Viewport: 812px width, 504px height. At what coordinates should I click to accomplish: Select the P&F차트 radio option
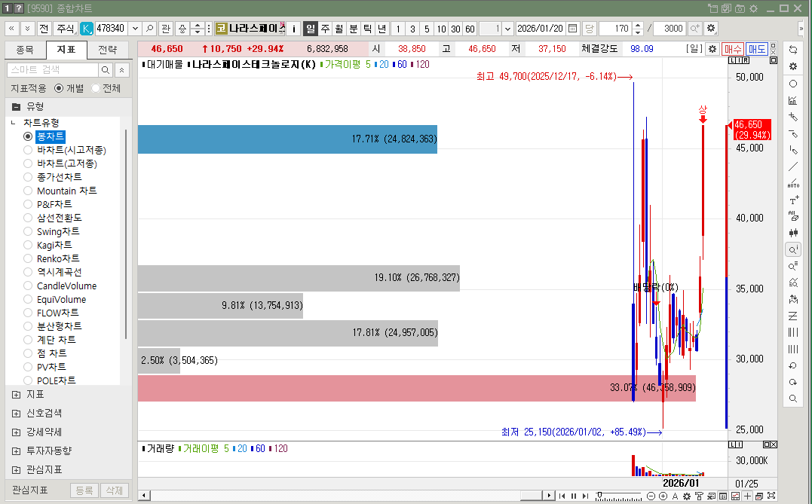28,204
